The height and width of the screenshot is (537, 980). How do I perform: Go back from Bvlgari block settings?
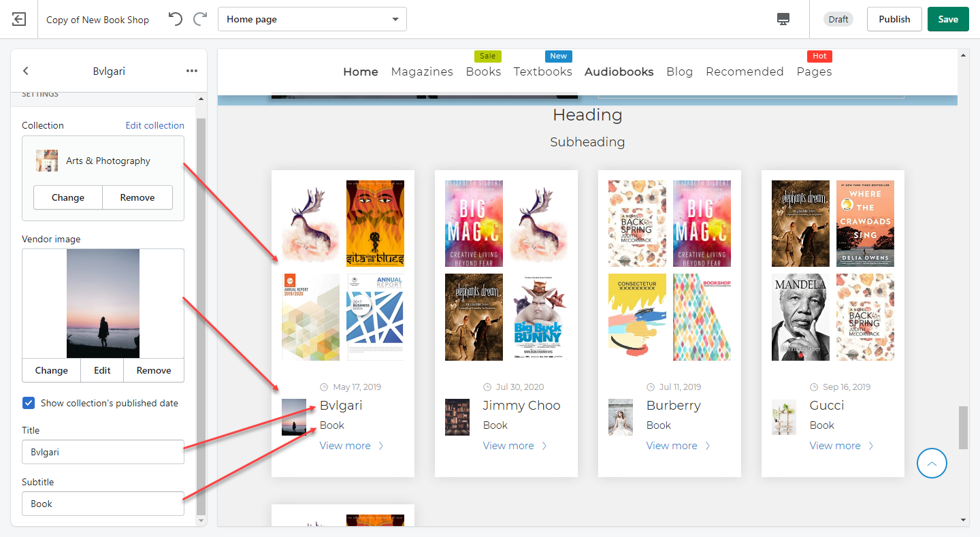point(26,71)
